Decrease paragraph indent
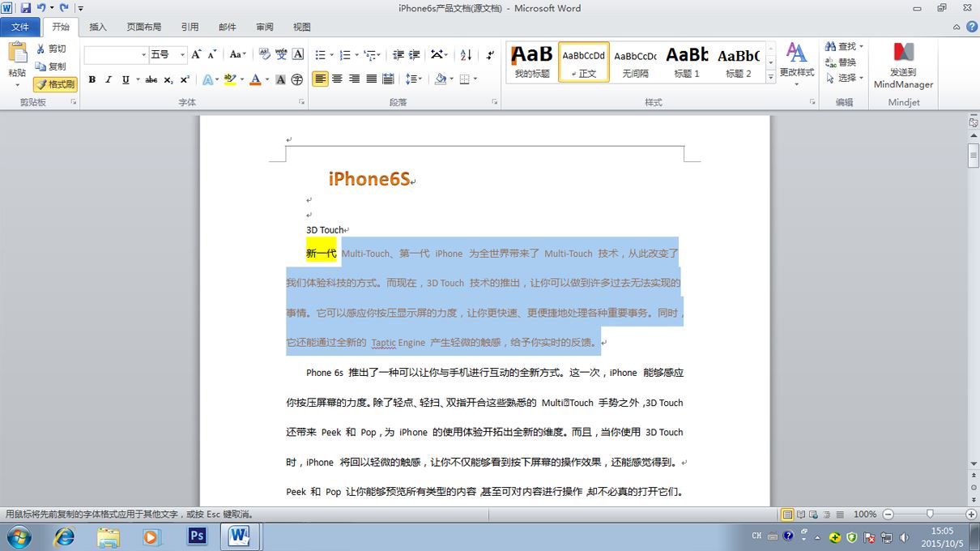This screenshot has height=551, width=980. click(x=398, y=54)
